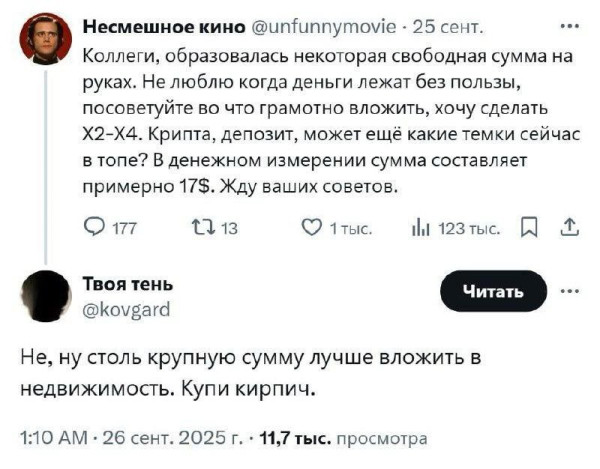The image size is (600, 469).
Task: Open more options for the Несмешное кино post
Action: click(569, 26)
